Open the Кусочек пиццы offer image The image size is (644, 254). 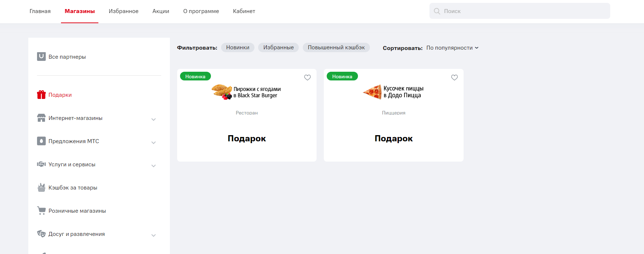[394, 92]
